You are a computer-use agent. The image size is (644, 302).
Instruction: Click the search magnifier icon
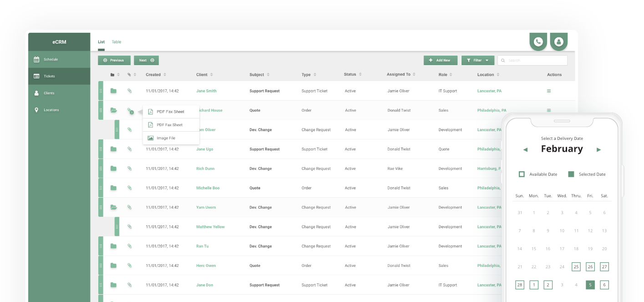click(x=503, y=60)
